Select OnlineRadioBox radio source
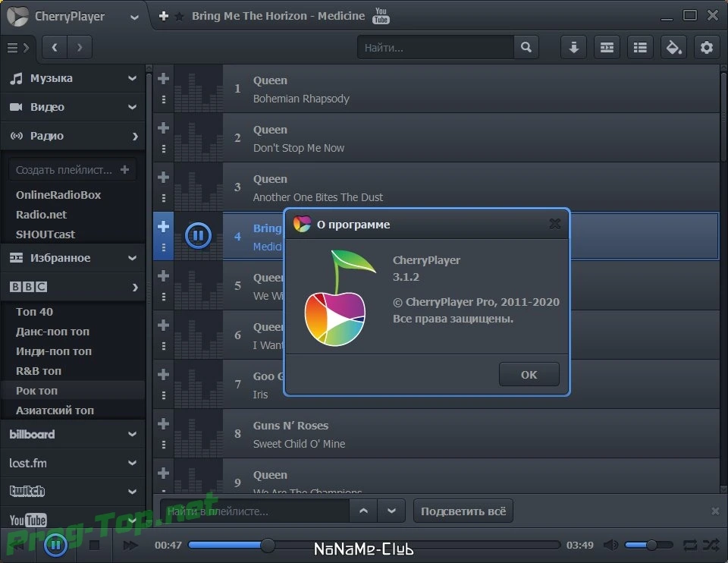 pos(58,195)
